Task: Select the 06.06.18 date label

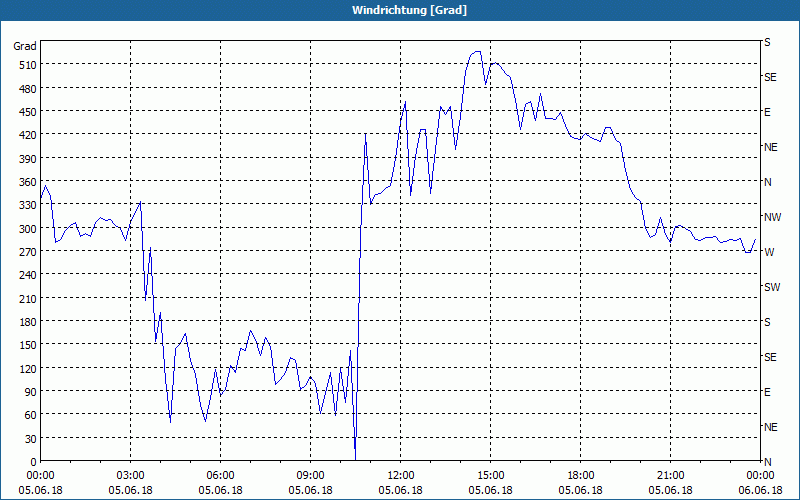Action: (x=760, y=490)
